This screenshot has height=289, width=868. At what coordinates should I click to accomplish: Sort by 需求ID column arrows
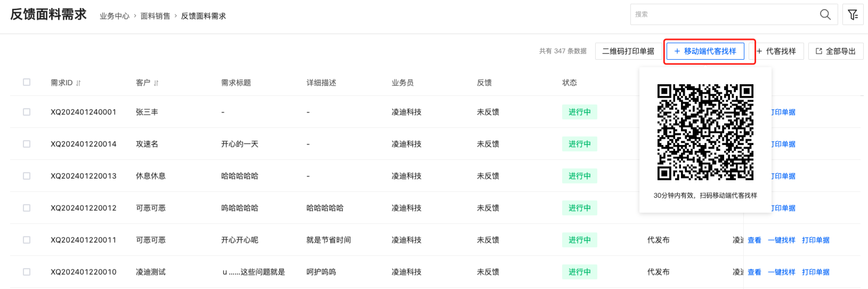coord(78,83)
